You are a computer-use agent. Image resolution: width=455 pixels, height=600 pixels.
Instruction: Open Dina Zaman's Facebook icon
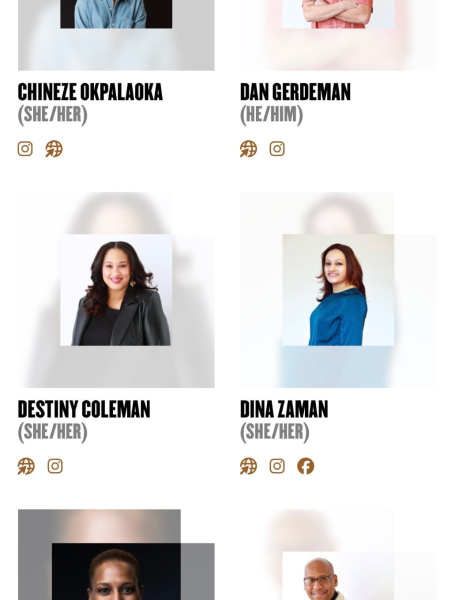tap(306, 466)
